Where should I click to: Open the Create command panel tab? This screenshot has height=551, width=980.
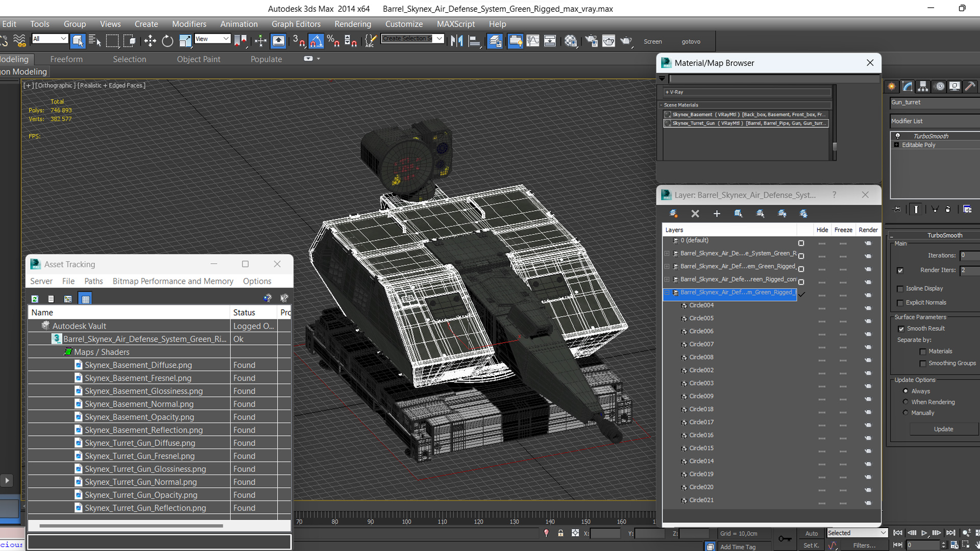click(x=892, y=86)
